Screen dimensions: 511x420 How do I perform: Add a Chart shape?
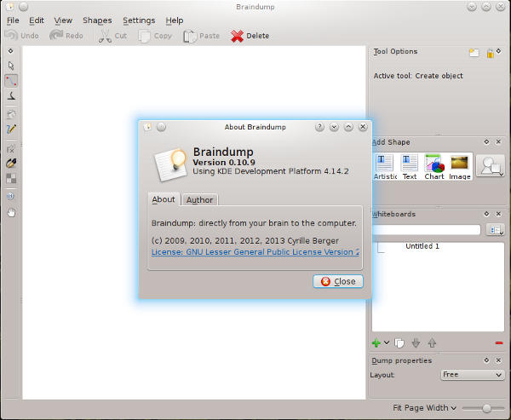tap(434, 167)
